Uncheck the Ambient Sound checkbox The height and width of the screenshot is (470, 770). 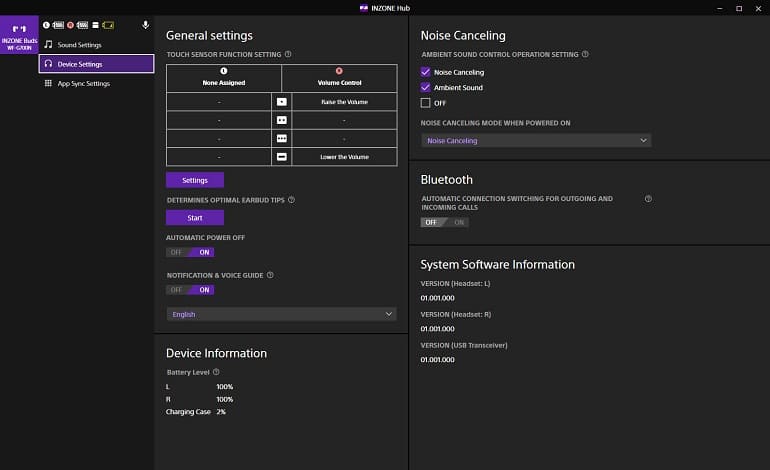tap(425, 87)
